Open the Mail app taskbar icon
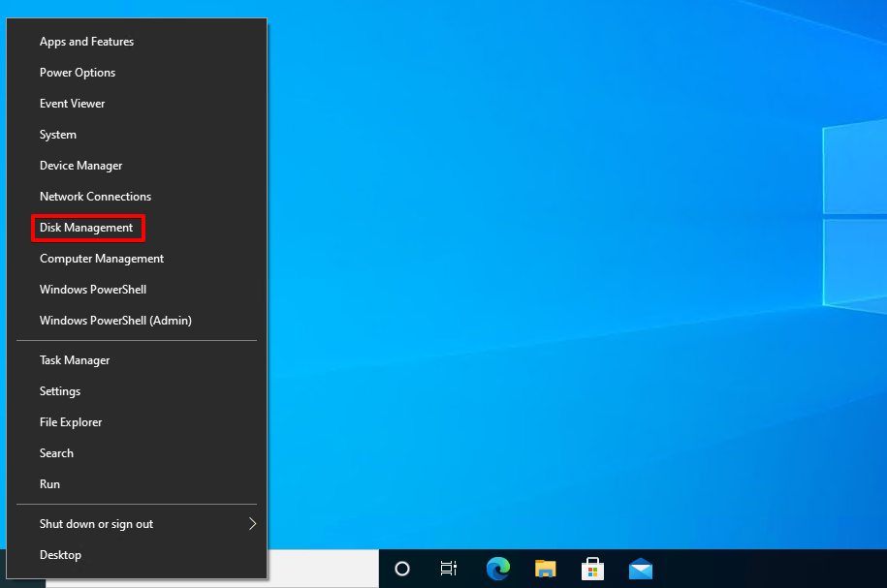Image resolution: width=887 pixels, height=588 pixels. [640, 569]
